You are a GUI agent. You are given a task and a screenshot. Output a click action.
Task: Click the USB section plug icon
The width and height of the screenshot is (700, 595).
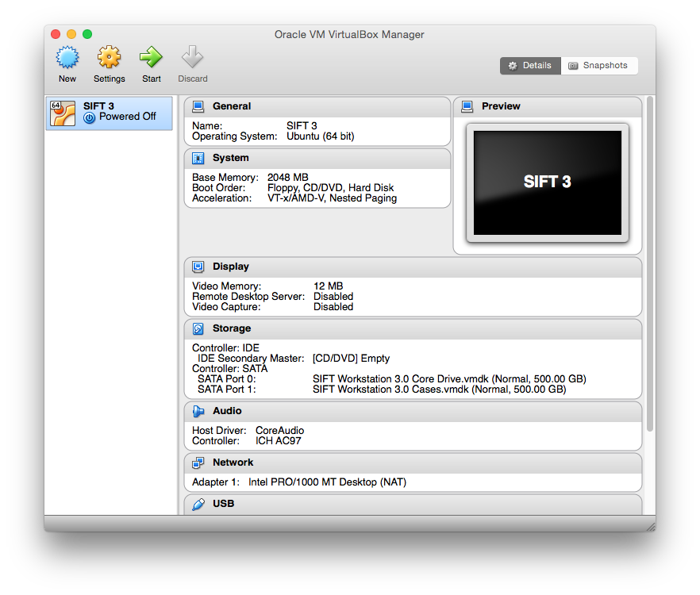click(198, 504)
